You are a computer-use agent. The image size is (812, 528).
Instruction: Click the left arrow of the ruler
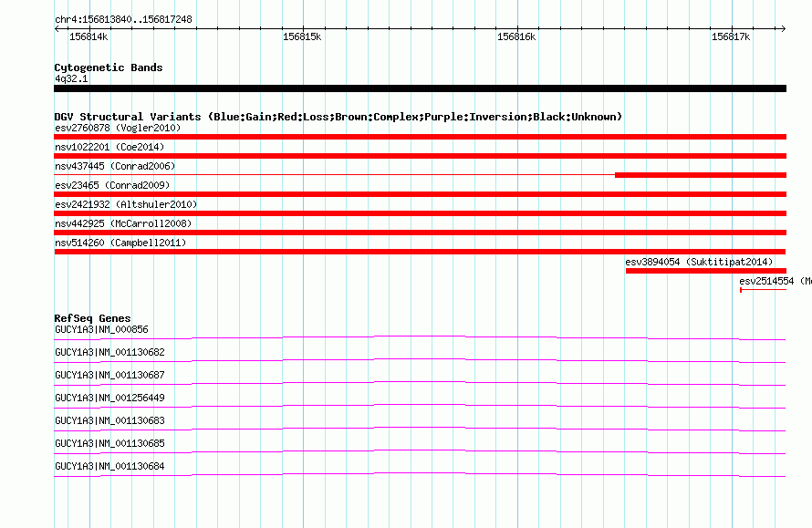point(57,29)
